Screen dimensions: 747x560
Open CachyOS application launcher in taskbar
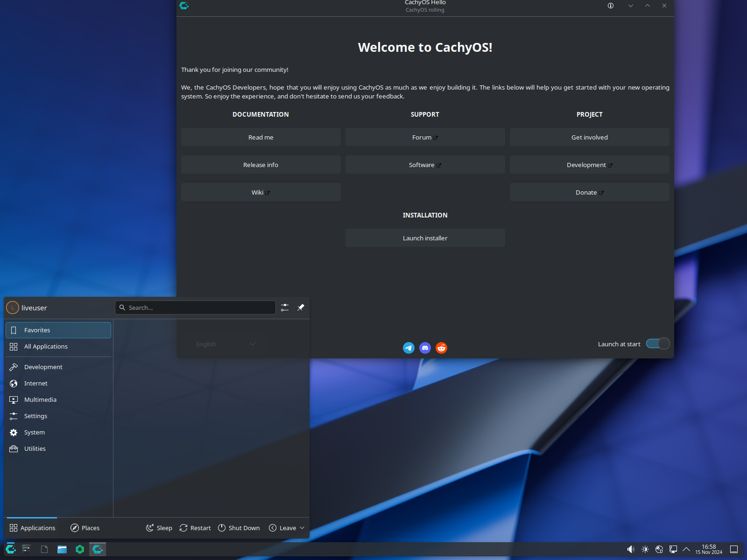coord(11,549)
